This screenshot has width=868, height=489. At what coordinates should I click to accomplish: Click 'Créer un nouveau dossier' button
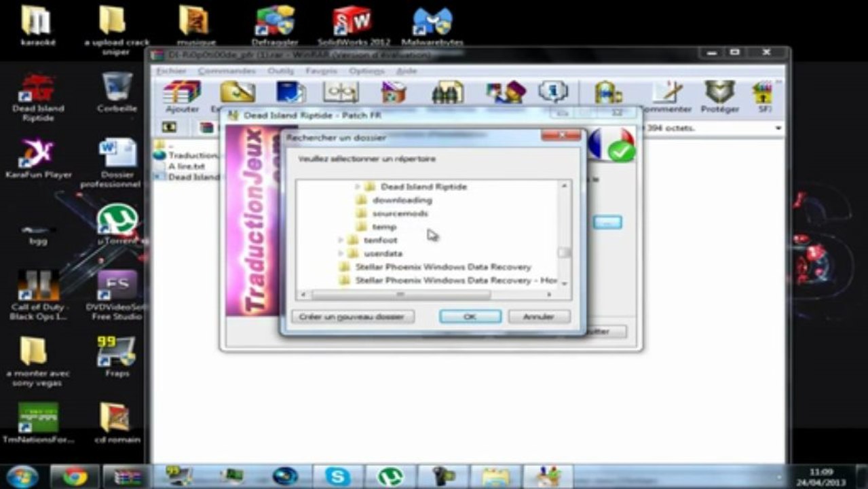[x=353, y=316]
